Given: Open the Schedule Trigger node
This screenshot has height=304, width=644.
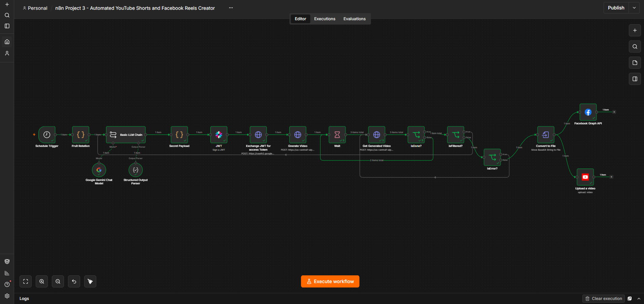Looking at the screenshot, I should click(x=47, y=135).
